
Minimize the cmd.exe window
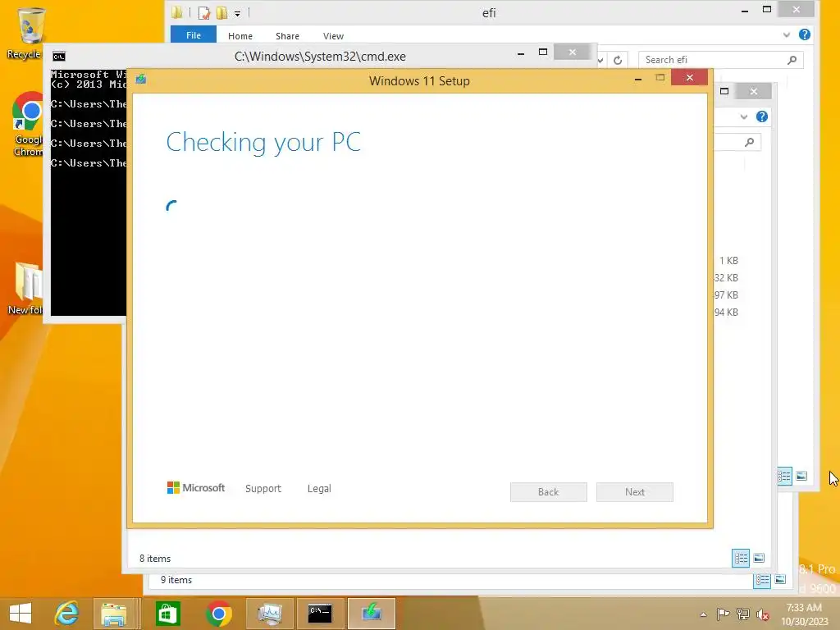pos(521,53)
